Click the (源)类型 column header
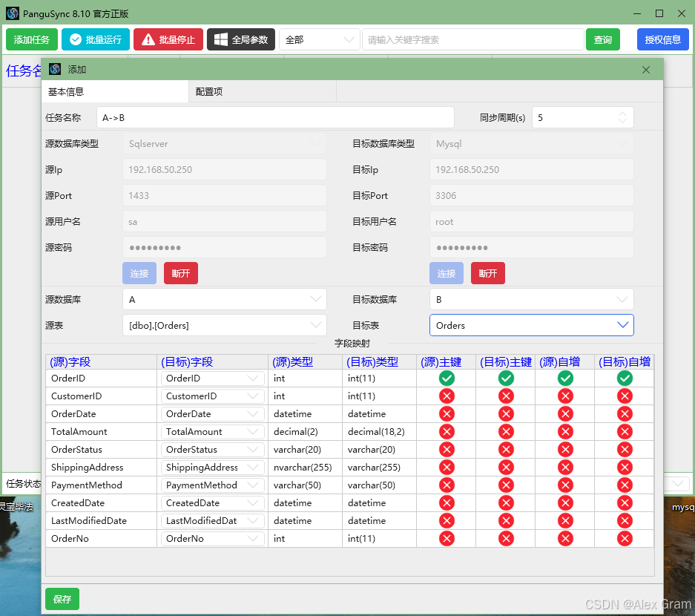The height and width of the screenshot is (616, 695). [305, 362]
